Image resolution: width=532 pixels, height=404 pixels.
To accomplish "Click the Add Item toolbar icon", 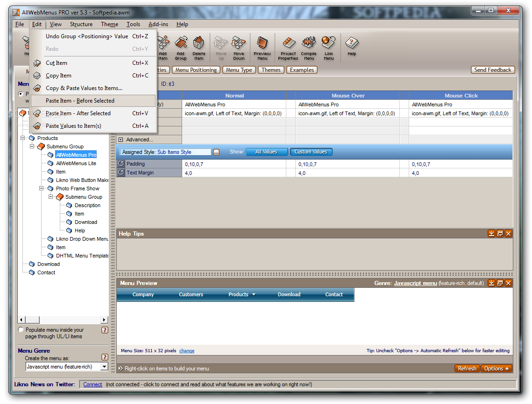I will point(163,48).
